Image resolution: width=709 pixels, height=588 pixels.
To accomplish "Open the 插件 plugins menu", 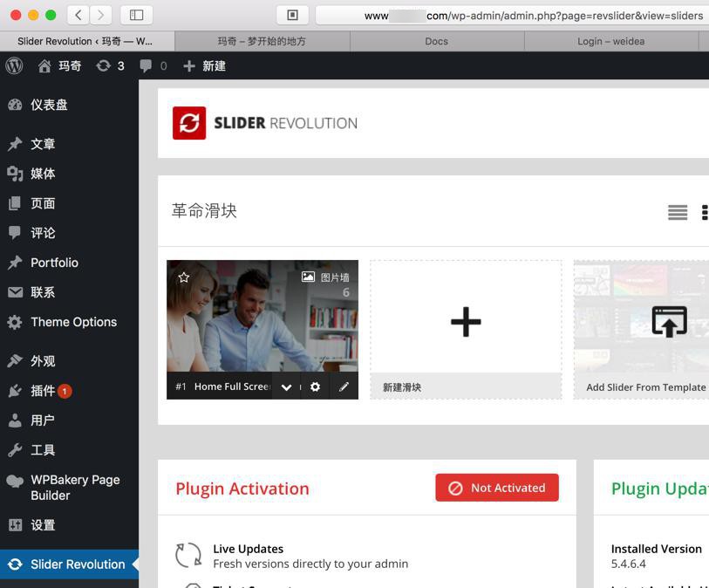I will click(x=69, y=391).
